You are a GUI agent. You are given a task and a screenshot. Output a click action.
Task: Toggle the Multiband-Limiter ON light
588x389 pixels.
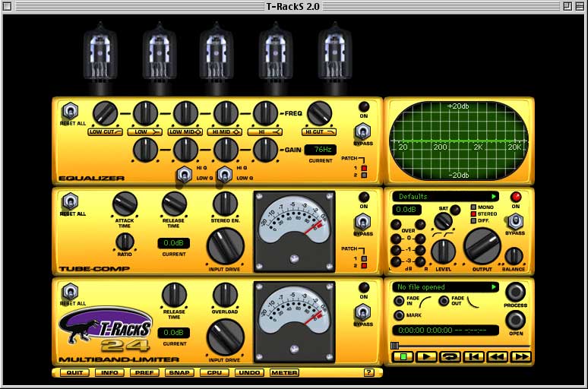tap(364, 287)
